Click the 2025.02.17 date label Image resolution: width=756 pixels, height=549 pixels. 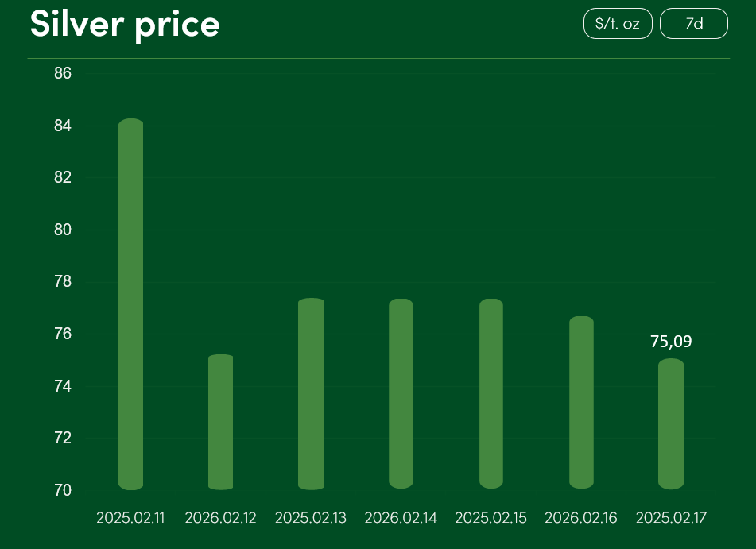(x=671, y=518)
